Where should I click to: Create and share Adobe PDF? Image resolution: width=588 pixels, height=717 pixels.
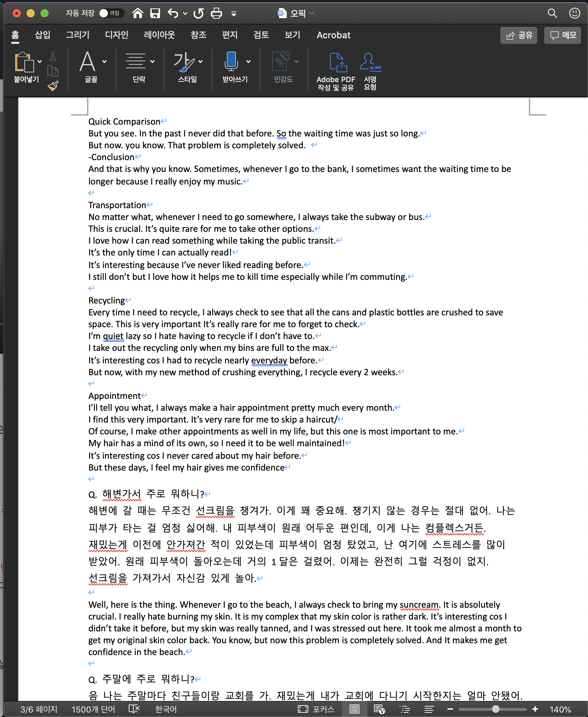click(x=336, y=71)
